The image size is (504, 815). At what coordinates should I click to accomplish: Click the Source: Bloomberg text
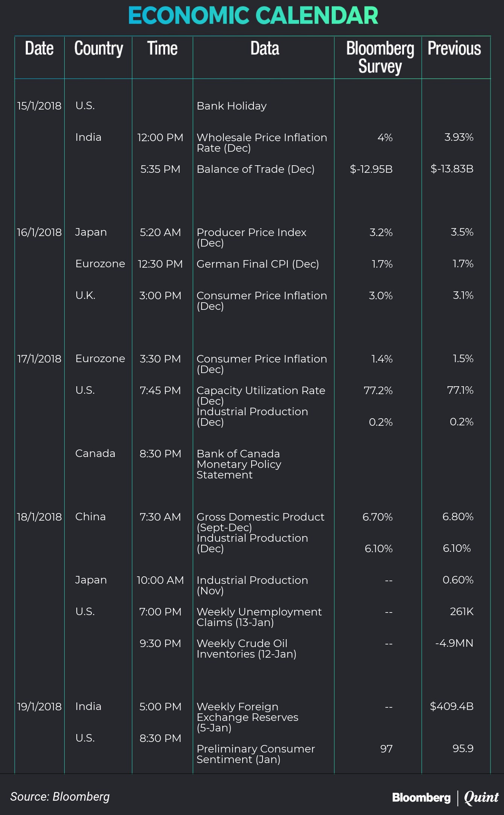60,797
